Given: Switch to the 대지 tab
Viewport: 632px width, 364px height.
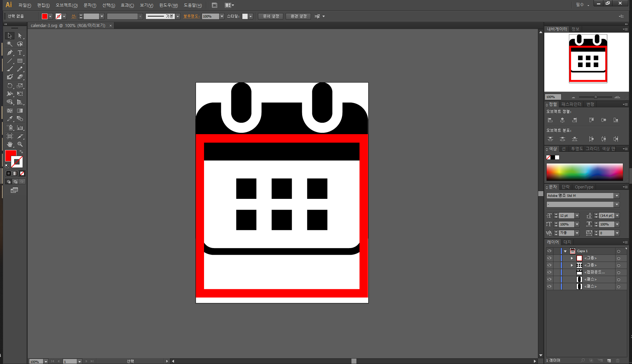Looking at the screenshot, I should pos(567,242).
